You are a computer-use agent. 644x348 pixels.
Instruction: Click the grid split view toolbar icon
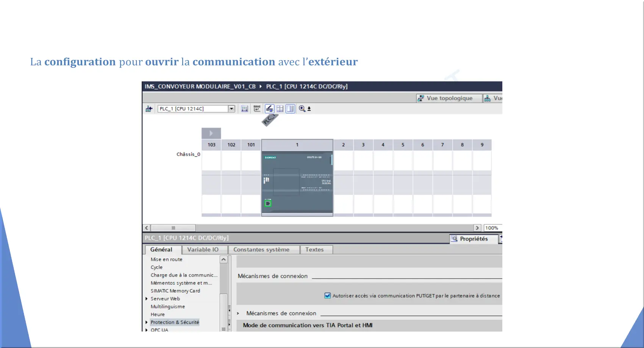(280, 109)
